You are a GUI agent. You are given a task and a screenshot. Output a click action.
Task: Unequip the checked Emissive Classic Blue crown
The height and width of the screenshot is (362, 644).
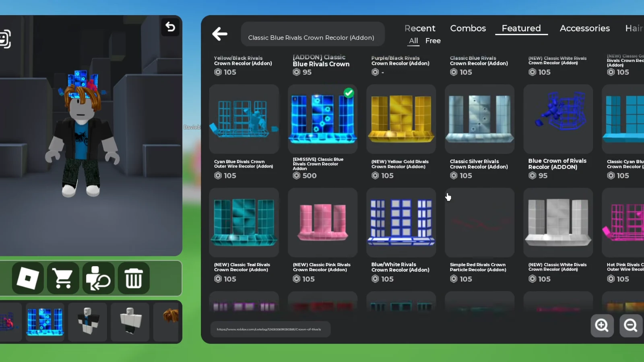click(x=322, y=119)
